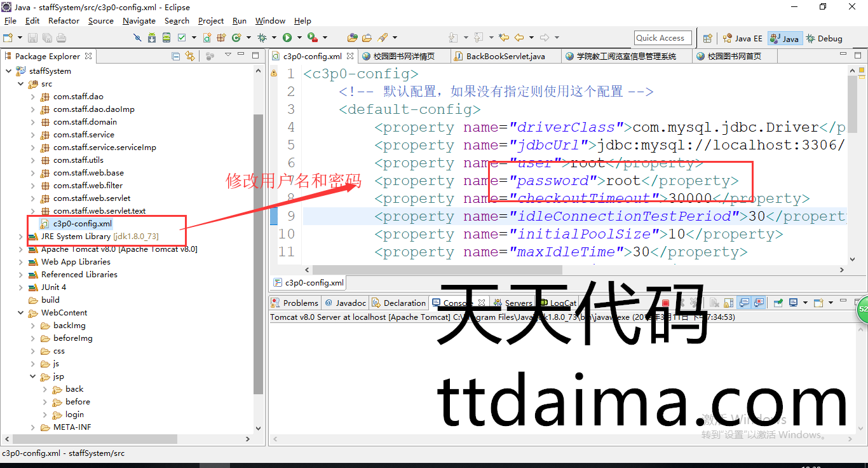The image size is (868, 468).
Task: Click the Back navigation arrow in toolbar
Action: pos(519,38)
